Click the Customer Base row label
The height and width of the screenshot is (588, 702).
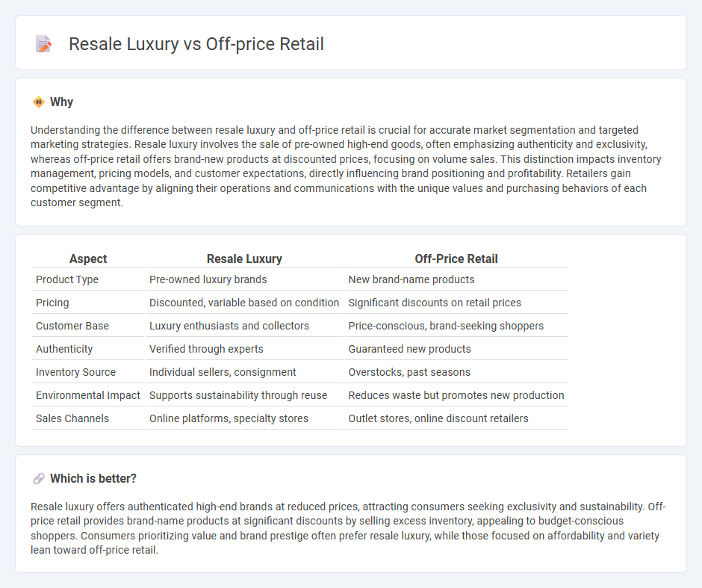tap(72, 326)
